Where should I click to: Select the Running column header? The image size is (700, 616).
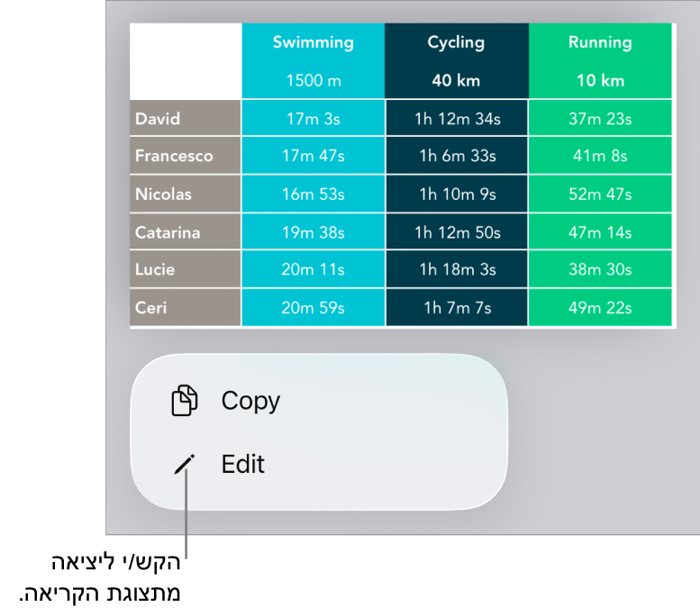point(600,42)
